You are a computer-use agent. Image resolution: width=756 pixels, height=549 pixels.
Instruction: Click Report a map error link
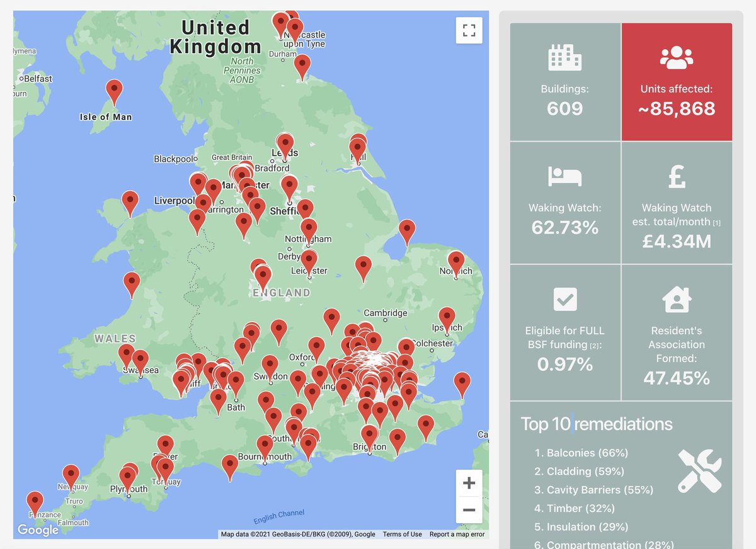coord(457,534)
